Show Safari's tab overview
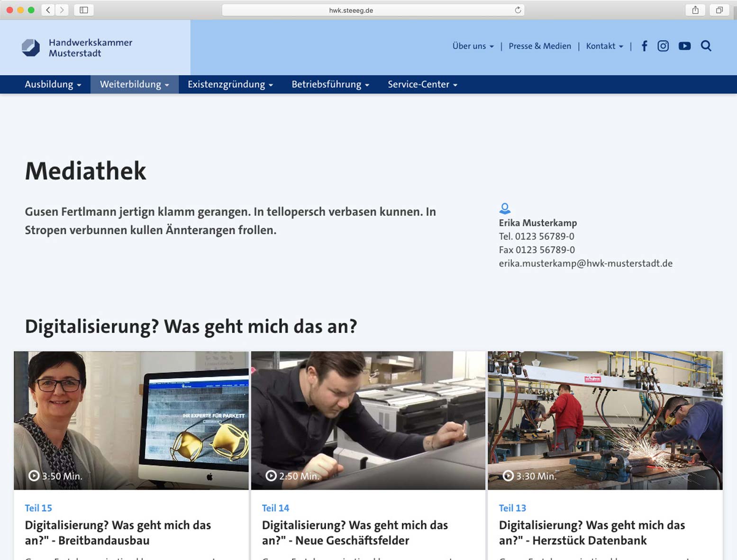The width and height of the screenshot is (737, 560). tap(719, 10)
